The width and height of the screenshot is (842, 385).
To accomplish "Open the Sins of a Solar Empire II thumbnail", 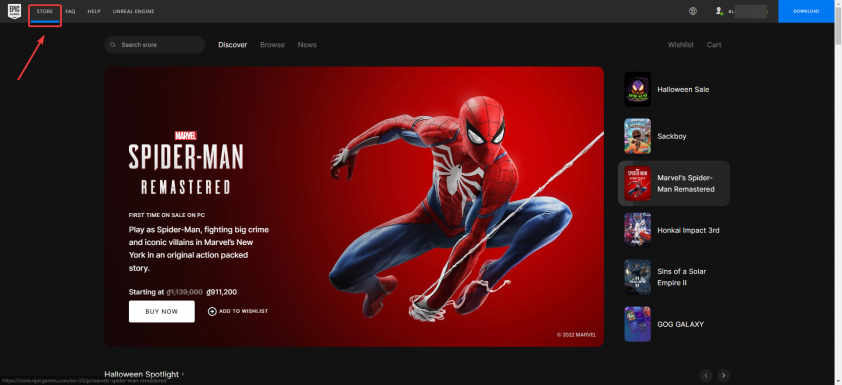I will (x=637, y=277).
